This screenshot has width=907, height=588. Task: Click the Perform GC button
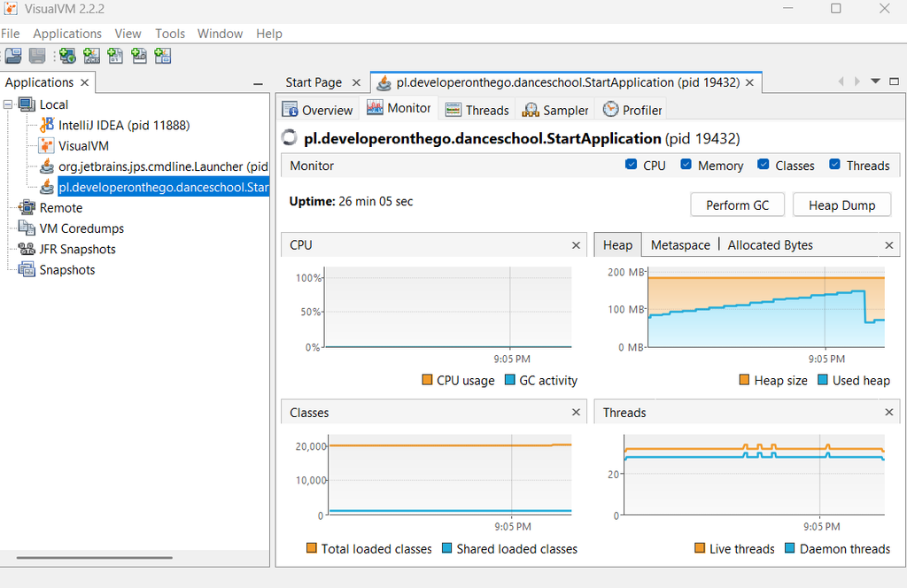click(x=738, y=205)
